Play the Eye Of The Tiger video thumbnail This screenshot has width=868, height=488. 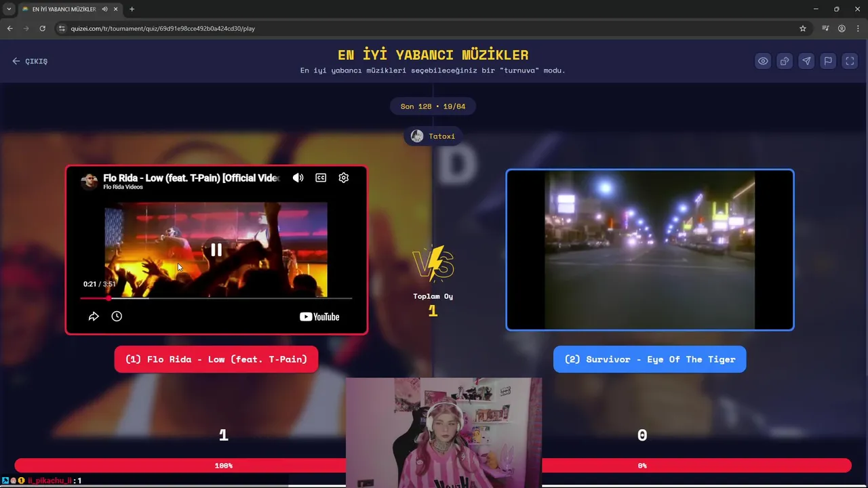pos(650,250)
